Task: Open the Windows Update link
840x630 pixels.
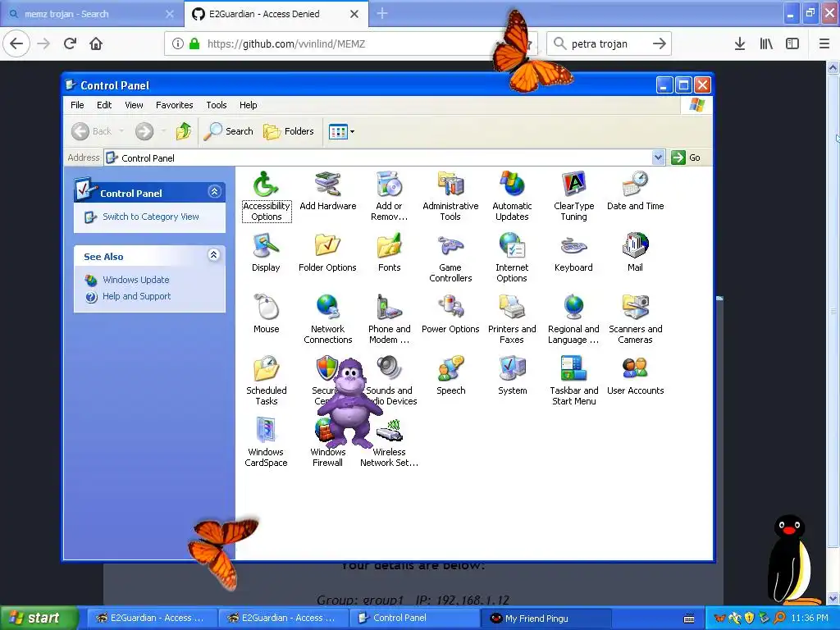Action: tap(135, 280)
